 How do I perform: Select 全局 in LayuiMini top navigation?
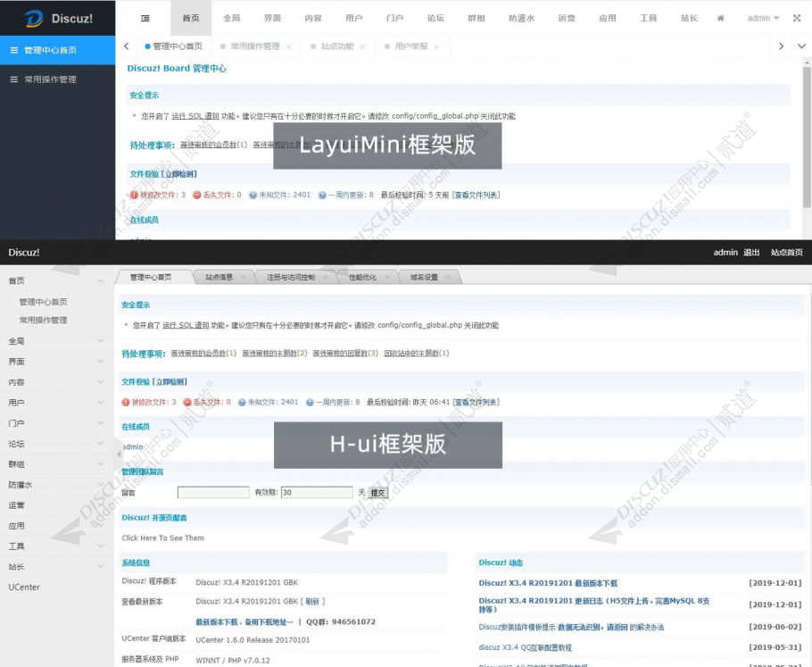point(231,18)
